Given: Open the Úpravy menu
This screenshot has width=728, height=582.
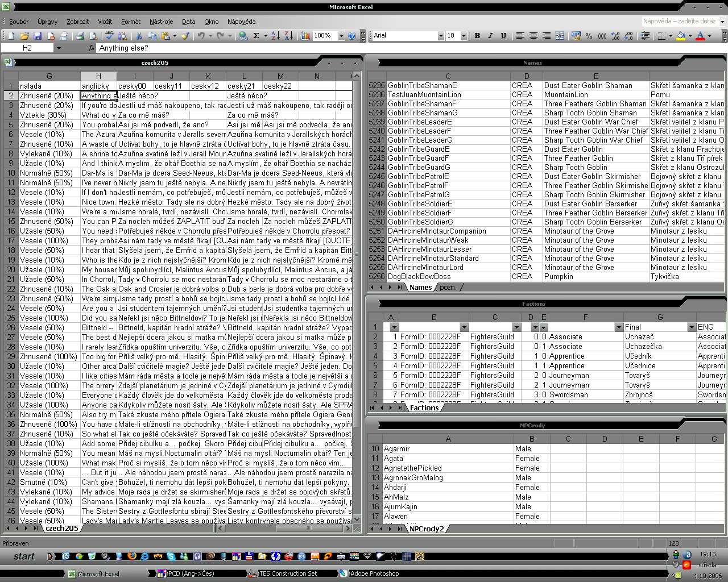Looking at the screenshot, I should coord(48,22).
